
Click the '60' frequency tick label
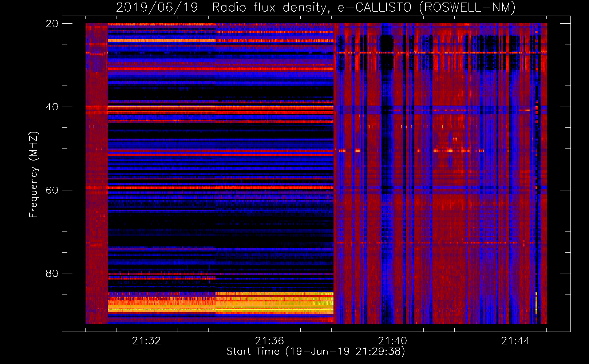coord(52,190)
